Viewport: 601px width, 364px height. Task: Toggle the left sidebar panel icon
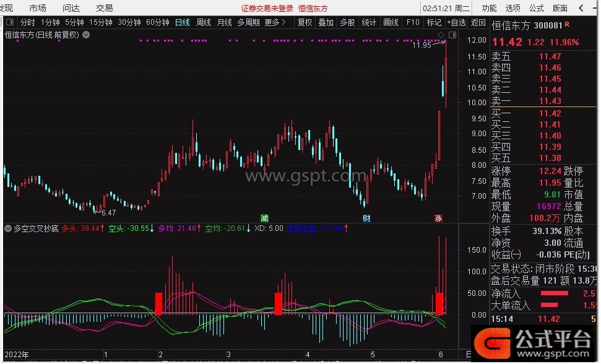point(10,22)
